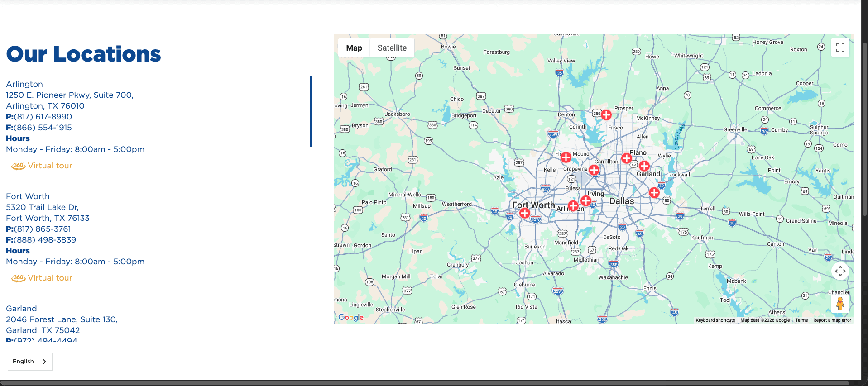
Task: Open the English language selector
Action: [30, 362]
